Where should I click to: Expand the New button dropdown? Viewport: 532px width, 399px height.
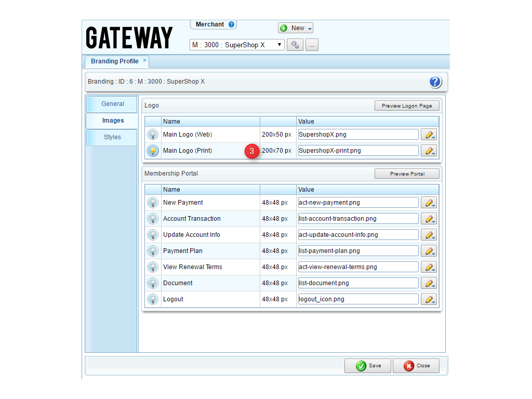coord(310,28)
